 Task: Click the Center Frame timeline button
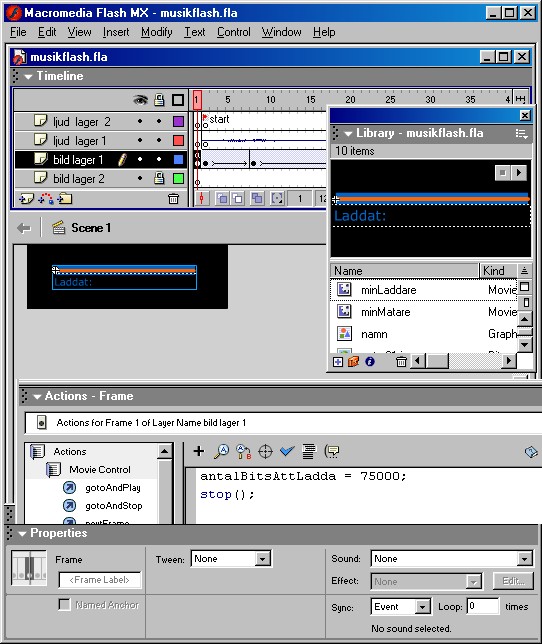(201, 199)
